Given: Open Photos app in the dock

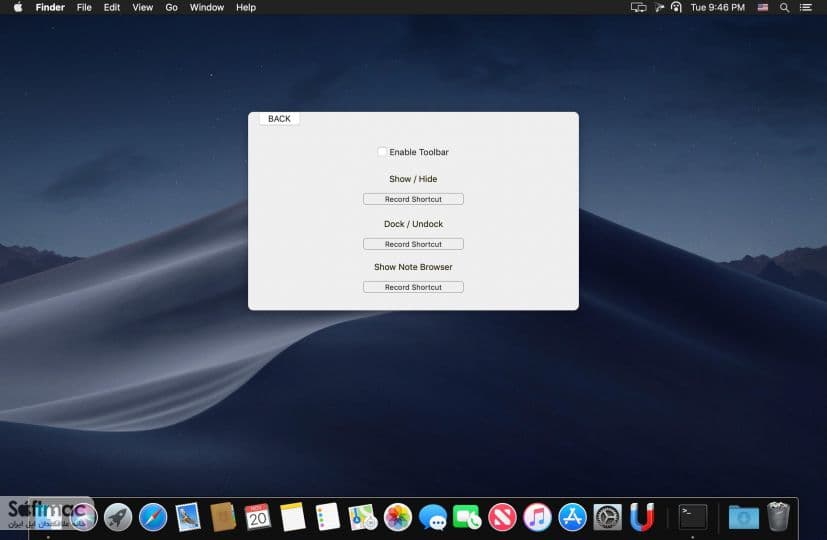Looking at the screenshot, I should coord(398,517).
